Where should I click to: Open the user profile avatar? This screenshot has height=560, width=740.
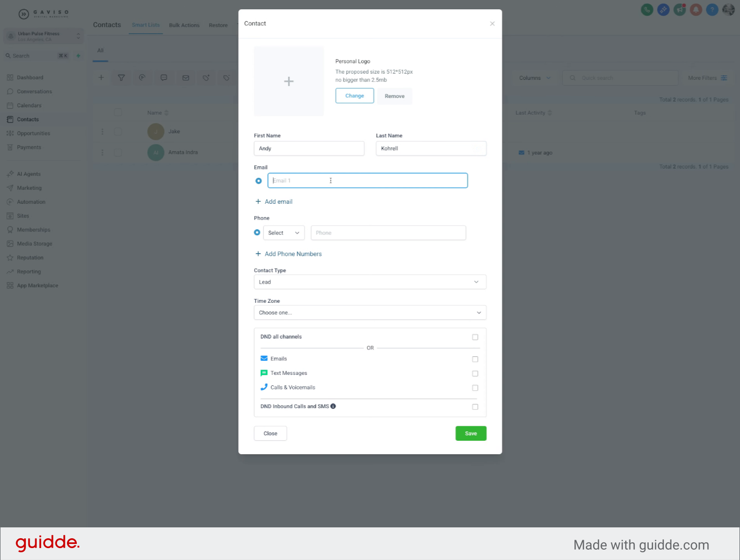728,9
